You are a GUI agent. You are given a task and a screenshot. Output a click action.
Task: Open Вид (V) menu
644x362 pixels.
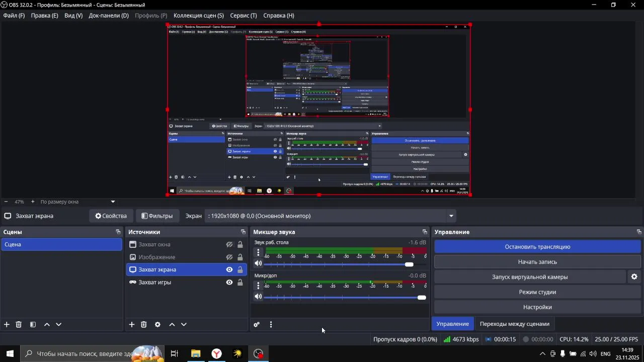coord(73,16)
